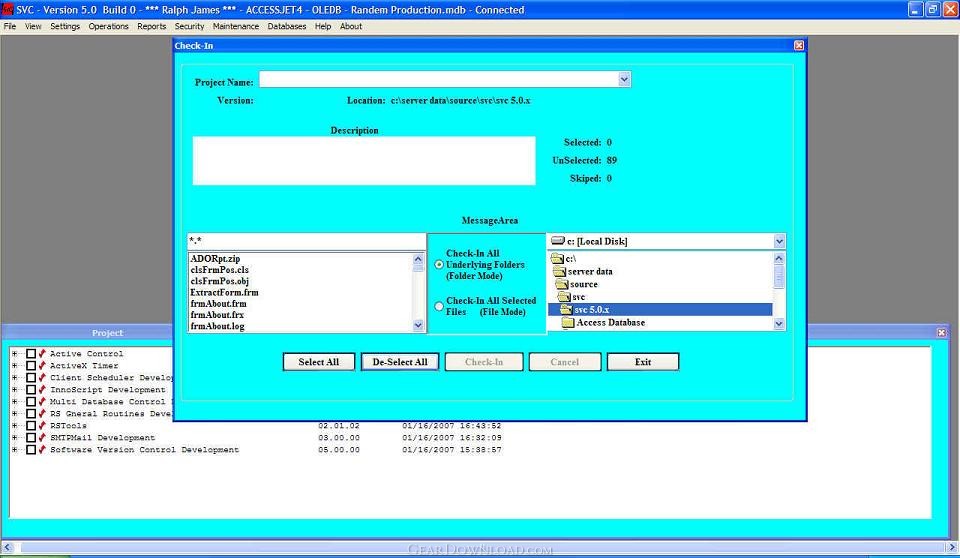Screen dimensions: 960x558
Task: Tick the ActiveX Timer checkbox
Action: tap(31, 366)
